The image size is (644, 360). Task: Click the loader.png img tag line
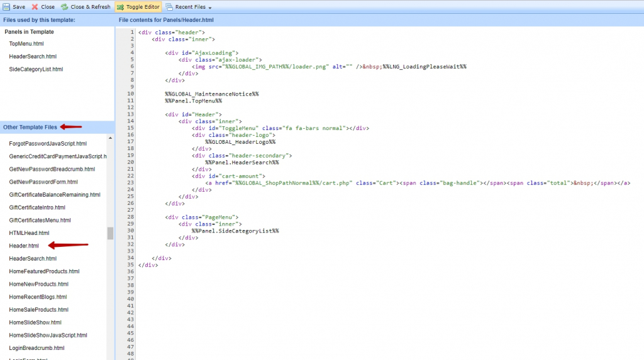tap(329, 67)
